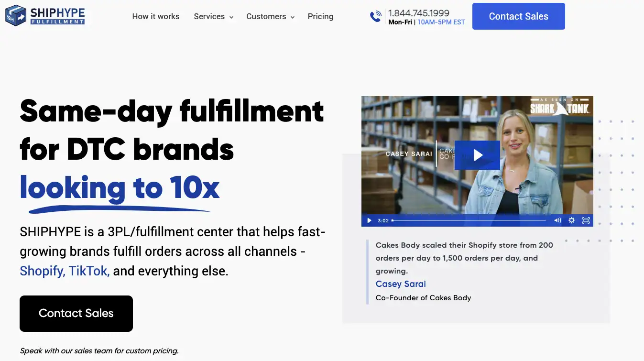The image size is (644, 361).
Task: Click the Cakes Body testimonial quote
Action: tap(464, 258)
